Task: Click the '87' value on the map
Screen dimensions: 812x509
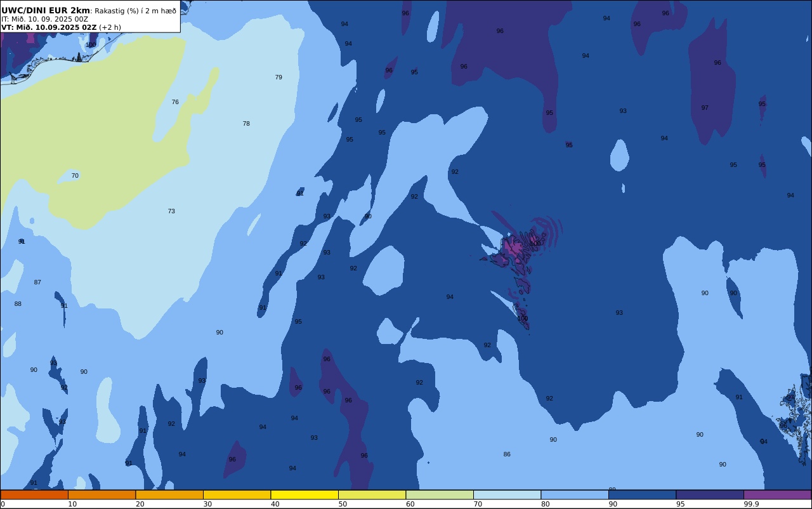Action: tap(37, 282)
